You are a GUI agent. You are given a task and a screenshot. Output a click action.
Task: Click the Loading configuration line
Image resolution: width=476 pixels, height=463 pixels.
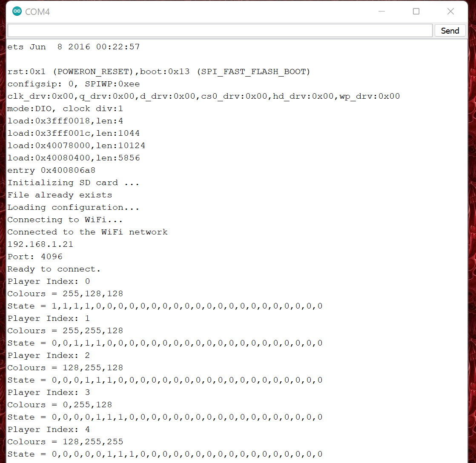click(x=73, y=207)
